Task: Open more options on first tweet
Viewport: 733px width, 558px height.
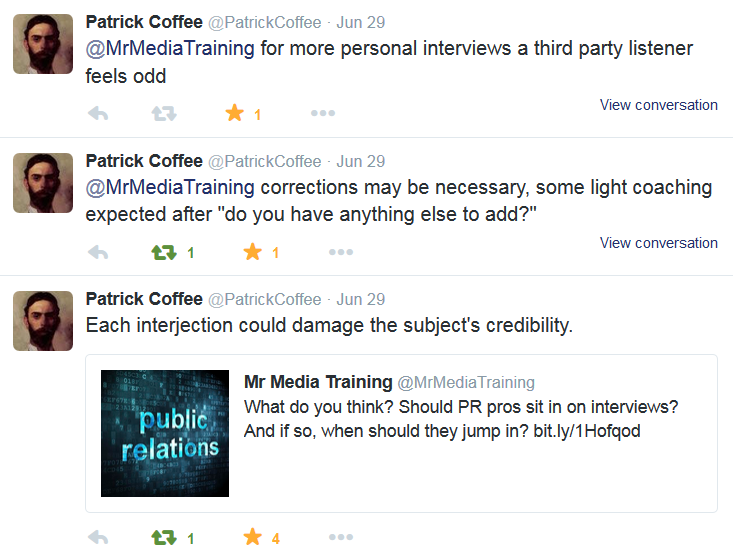Action: pyautogui.click(x=323, y=113)
